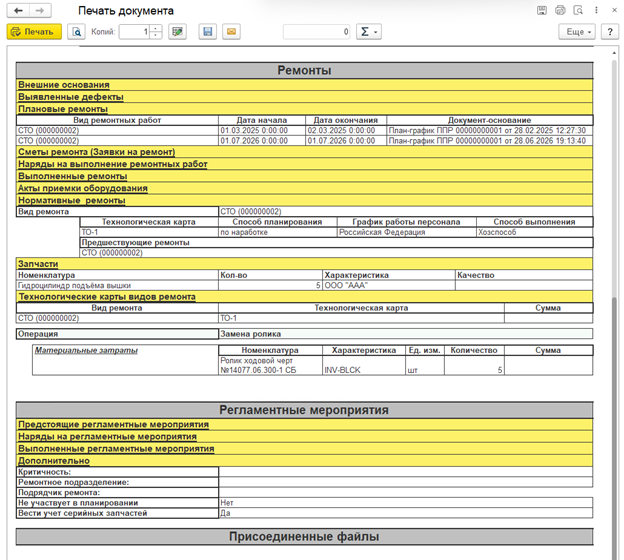This screenshot has width=624, height=560.
Task: Click the yellow Печать button
Action: pos(34,32)
